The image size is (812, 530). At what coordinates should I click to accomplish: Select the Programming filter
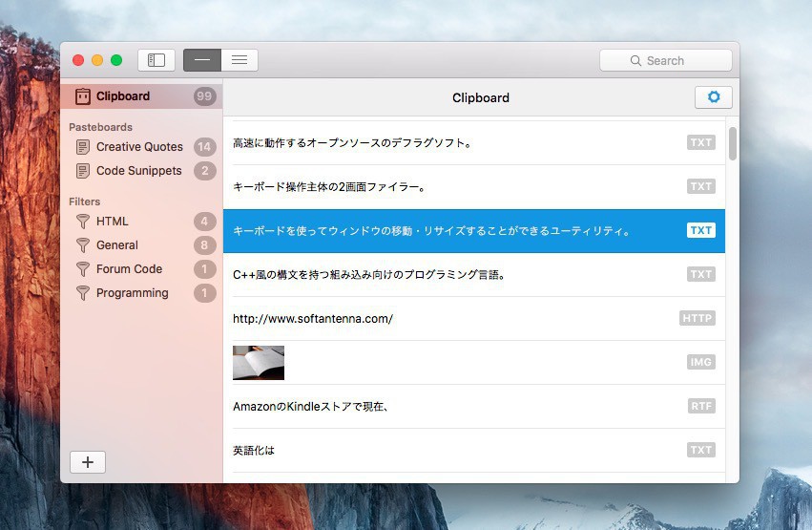click(141, 293)
